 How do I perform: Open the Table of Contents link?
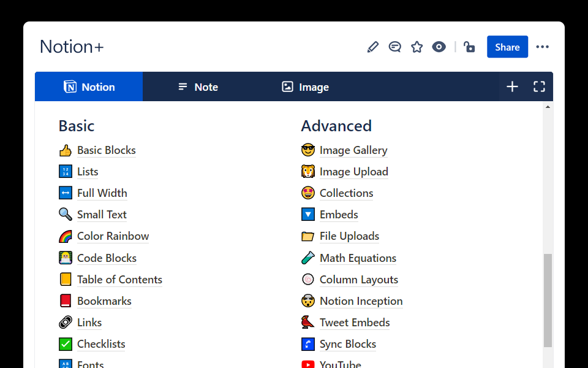pyautogui.click(x=119, y=280)
